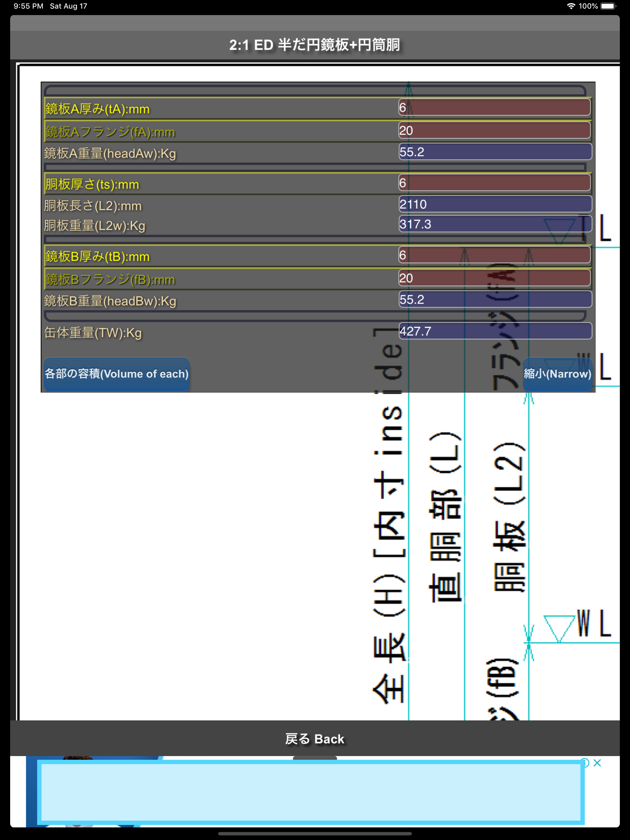Tap the 鏡板Bフランジ(fB):mm label
630x840 pixels.
[110, 280]
